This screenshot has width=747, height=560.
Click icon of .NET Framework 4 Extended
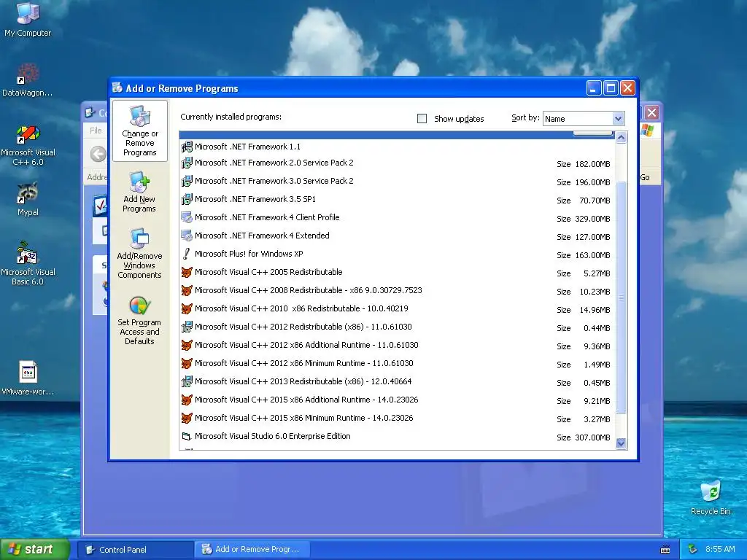187,236
